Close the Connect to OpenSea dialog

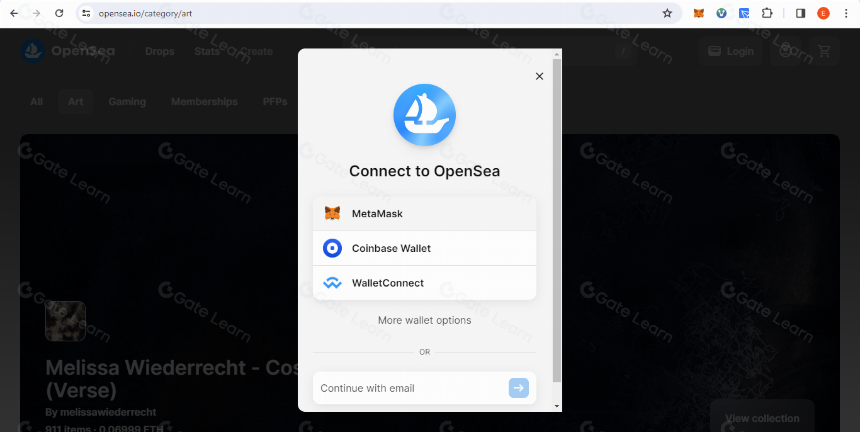tap(539, 76)
